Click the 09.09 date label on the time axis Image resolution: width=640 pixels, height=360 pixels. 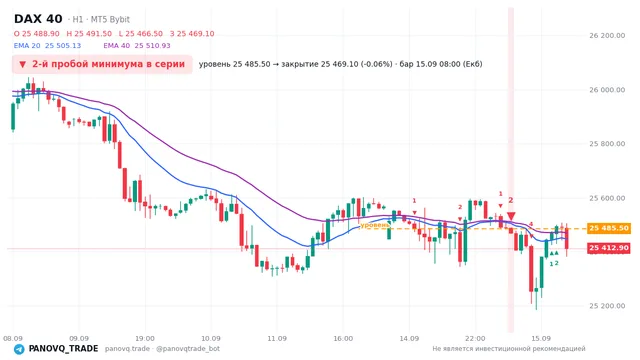click(79, 338)
